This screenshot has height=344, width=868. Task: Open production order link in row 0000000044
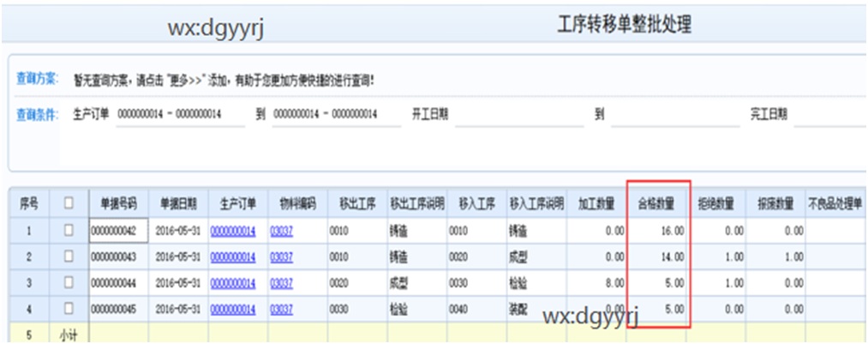233,283
